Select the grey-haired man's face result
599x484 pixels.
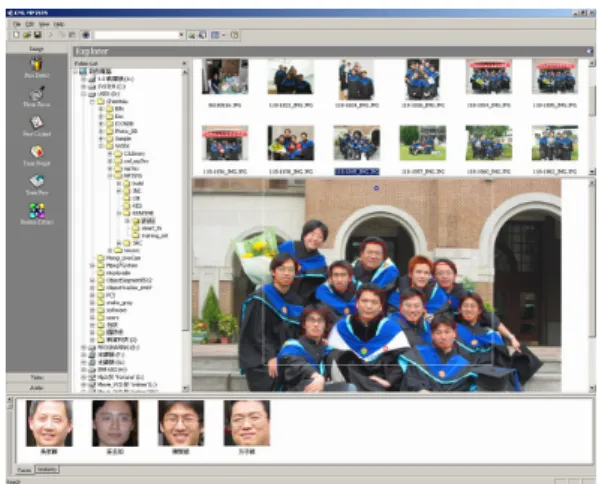(49, 423)
